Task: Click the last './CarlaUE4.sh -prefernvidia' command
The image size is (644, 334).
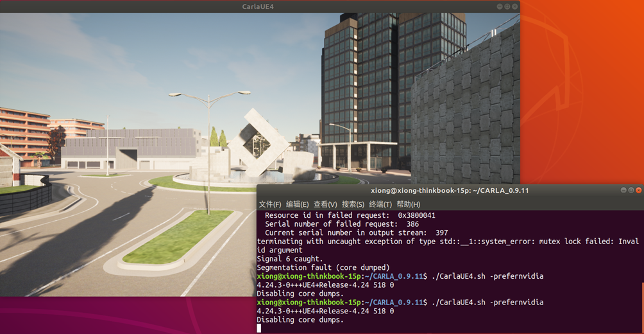Action: point(487,303)
